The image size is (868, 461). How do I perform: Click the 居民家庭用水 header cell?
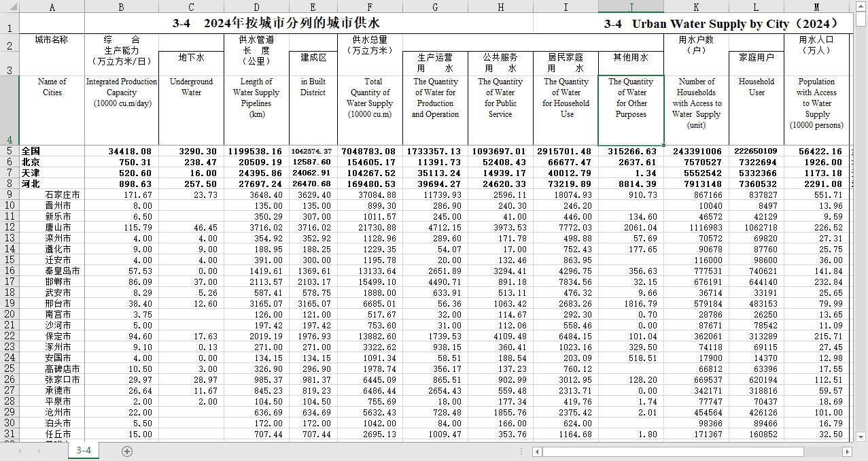point(566,63)
